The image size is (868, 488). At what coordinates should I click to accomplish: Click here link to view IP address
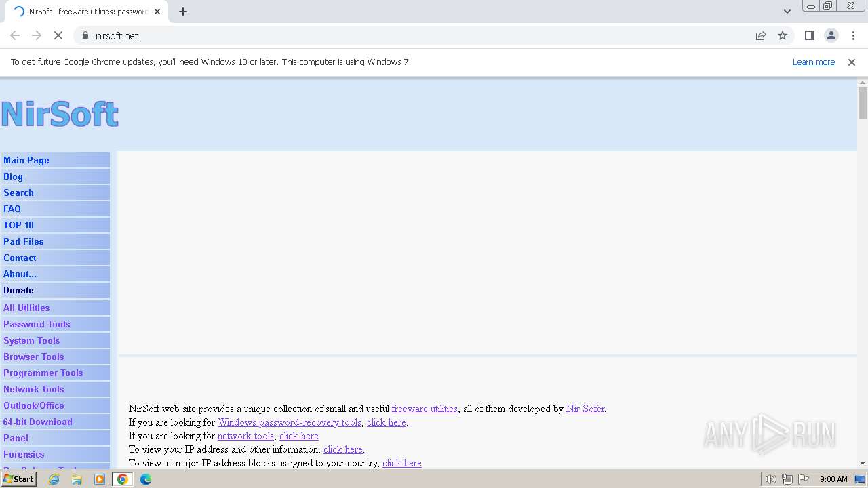[x=343, y=449]
